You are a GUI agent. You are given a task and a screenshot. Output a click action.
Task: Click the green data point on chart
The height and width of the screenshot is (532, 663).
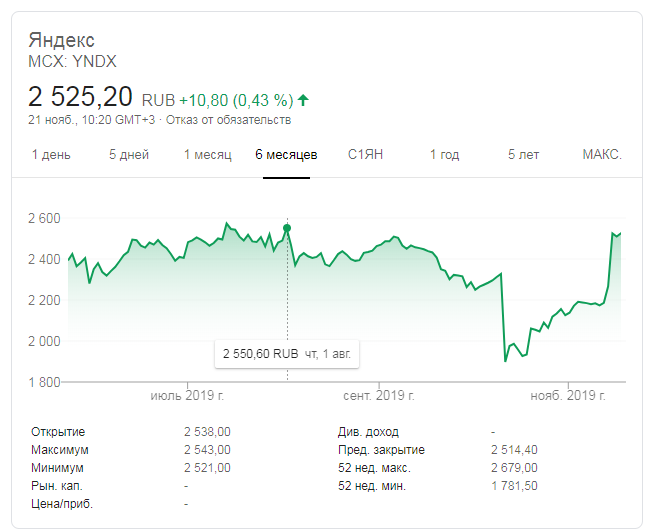pos(288,228)
